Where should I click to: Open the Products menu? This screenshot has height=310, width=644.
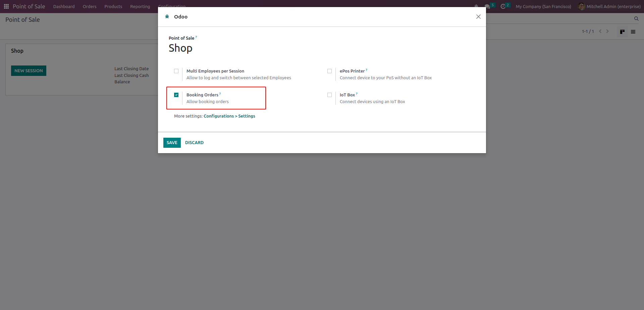click(113, 6)
